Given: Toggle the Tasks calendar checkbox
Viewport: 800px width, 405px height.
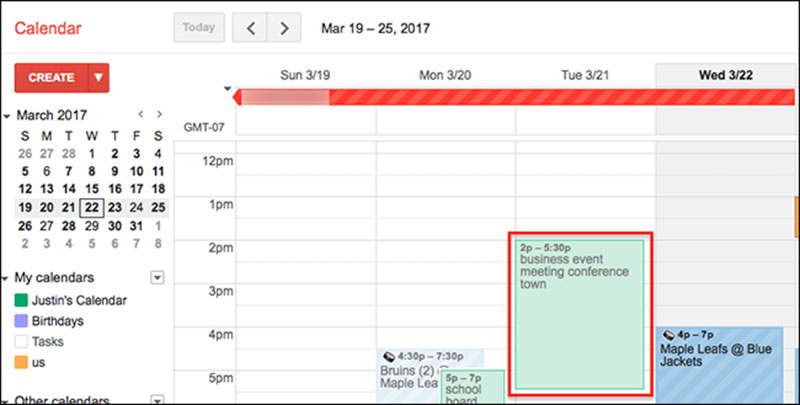Looking at the screenshot, I should tap(21, 342).
